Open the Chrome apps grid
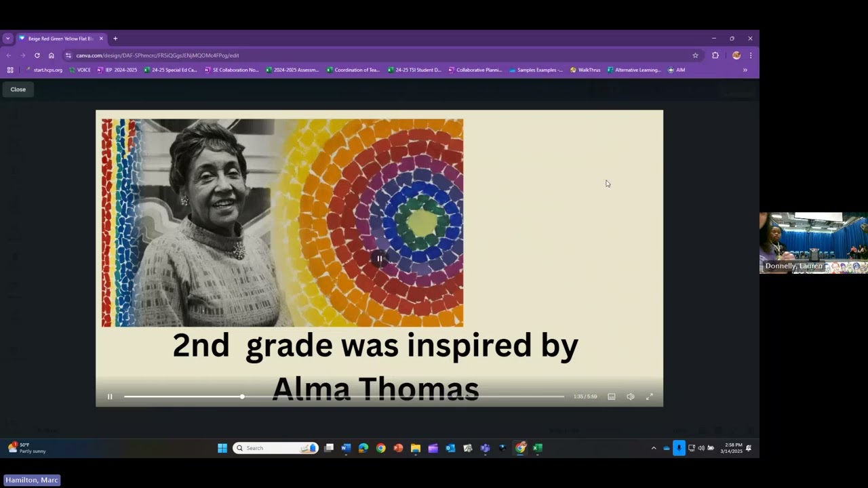This screenshot has width=868, height=488. [x=10, y=70]
